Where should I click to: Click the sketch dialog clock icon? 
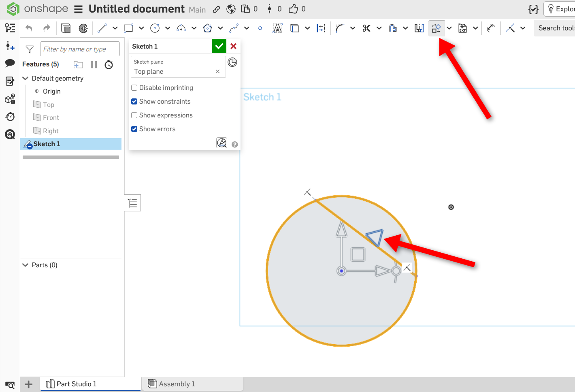(232, 62)
